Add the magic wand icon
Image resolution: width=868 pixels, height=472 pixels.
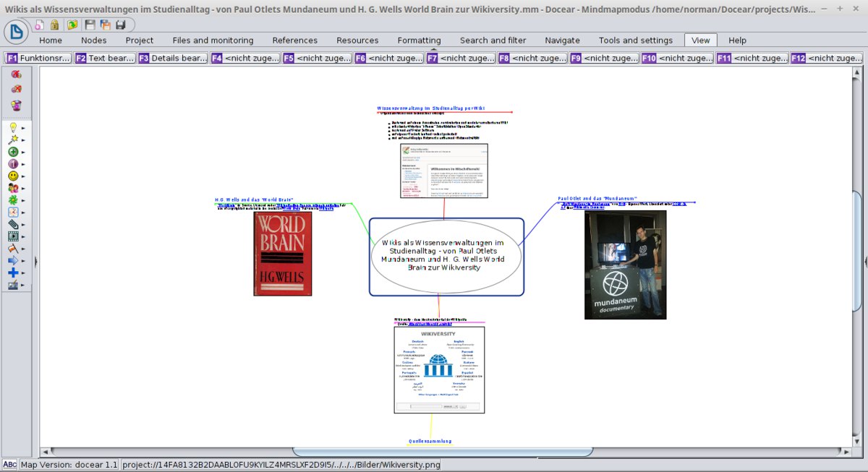point(13,140)
